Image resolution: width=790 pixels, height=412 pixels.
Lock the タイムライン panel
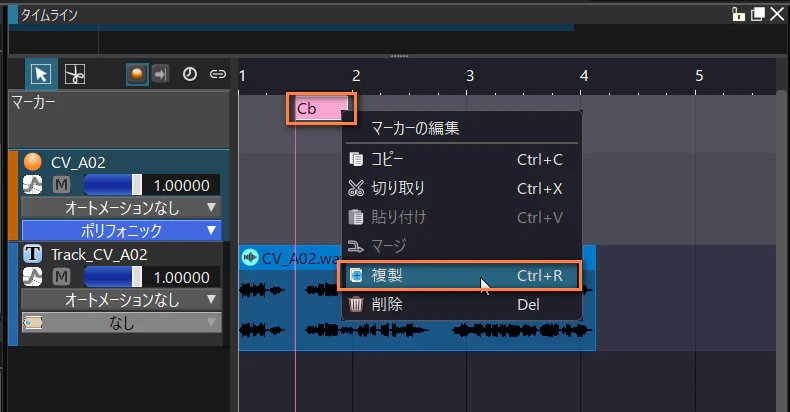point(738,14)
